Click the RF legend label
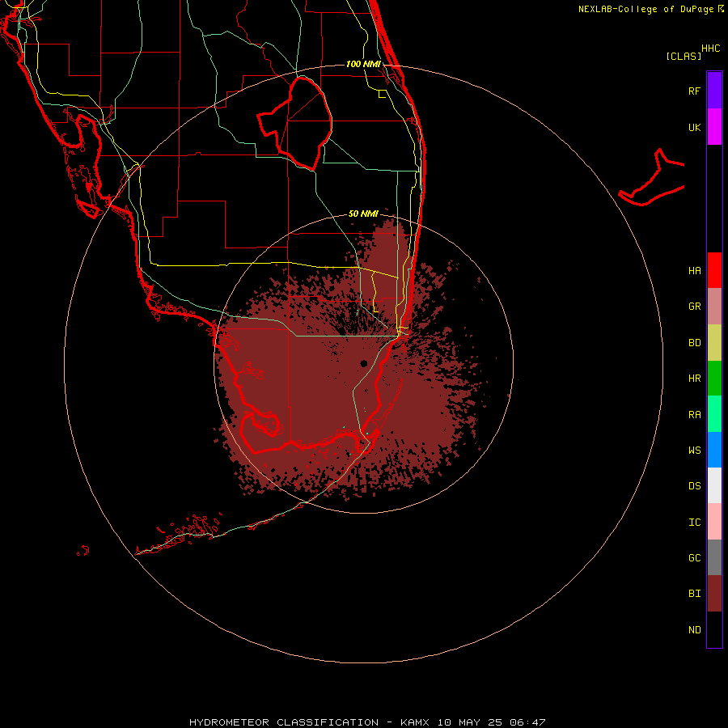728x728 pixels. (694, 91)
